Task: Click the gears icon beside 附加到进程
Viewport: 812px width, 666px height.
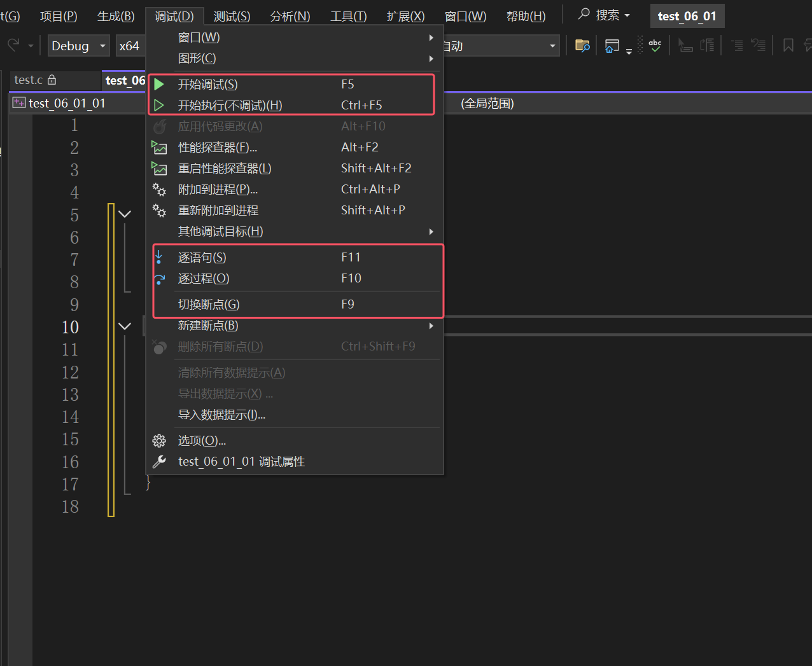Action: 159,190
